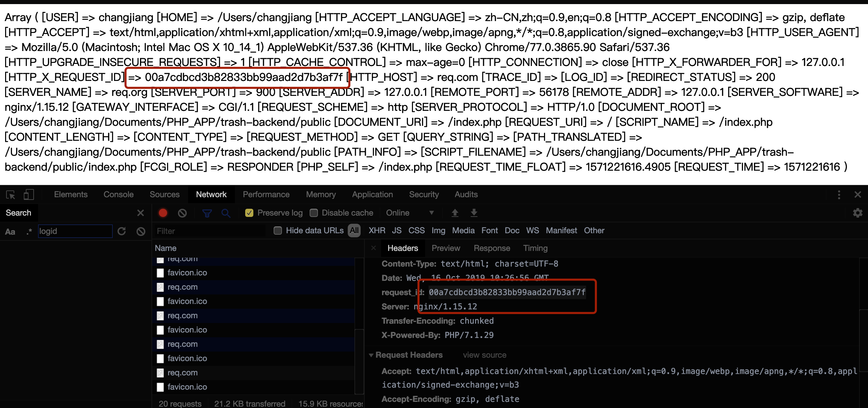Refresh search results with the reload icon
868x408 pixels.
122,231
